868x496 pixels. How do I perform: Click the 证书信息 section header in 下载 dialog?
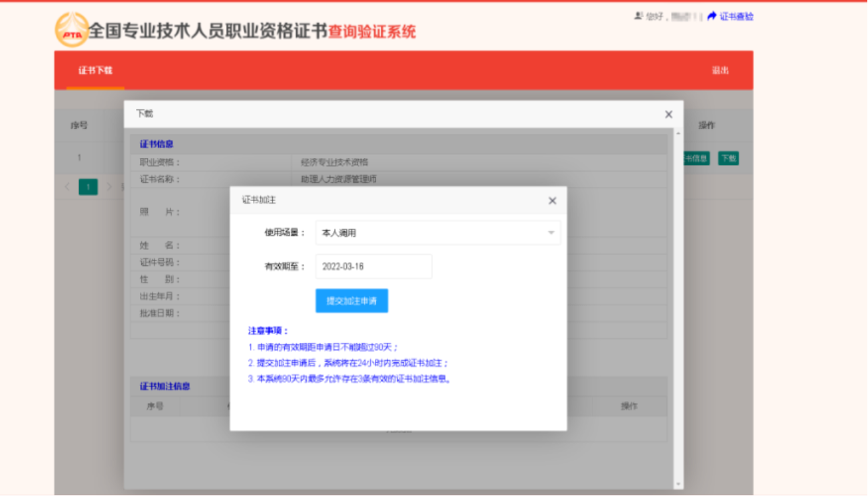pyautogui.click(x=157, y=144)
